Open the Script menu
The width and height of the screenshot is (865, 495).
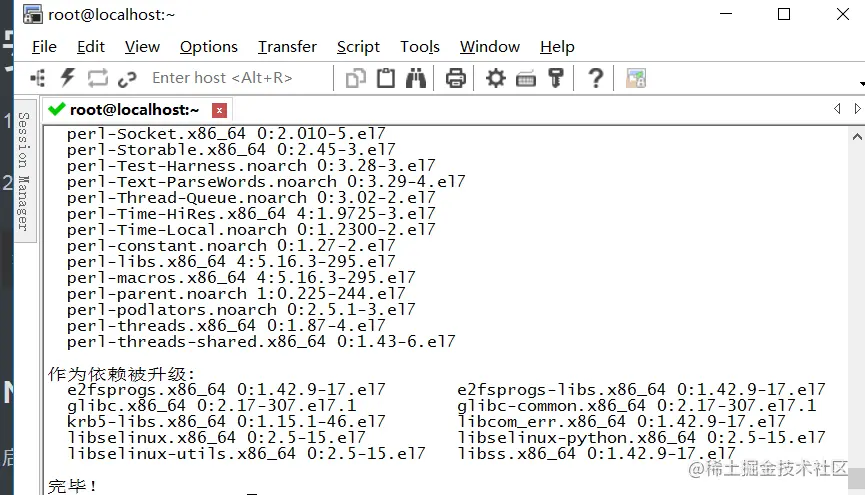[x=358, y=47]
